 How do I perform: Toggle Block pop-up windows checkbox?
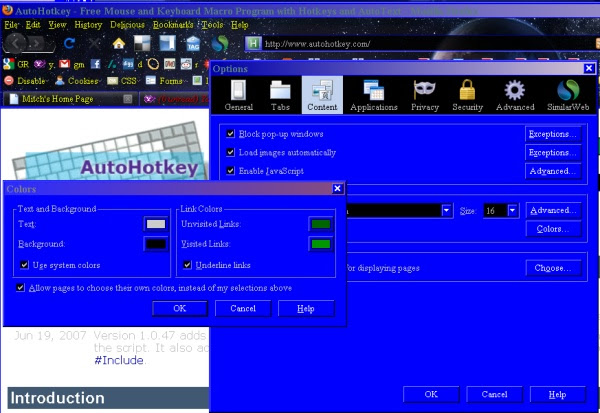(230, 134)
